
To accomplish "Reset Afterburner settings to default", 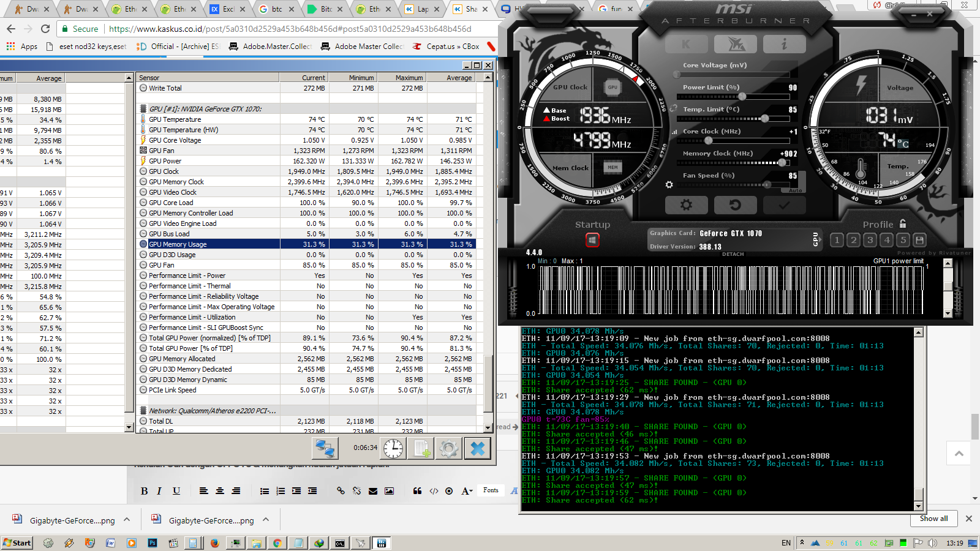I will point(736,205).
